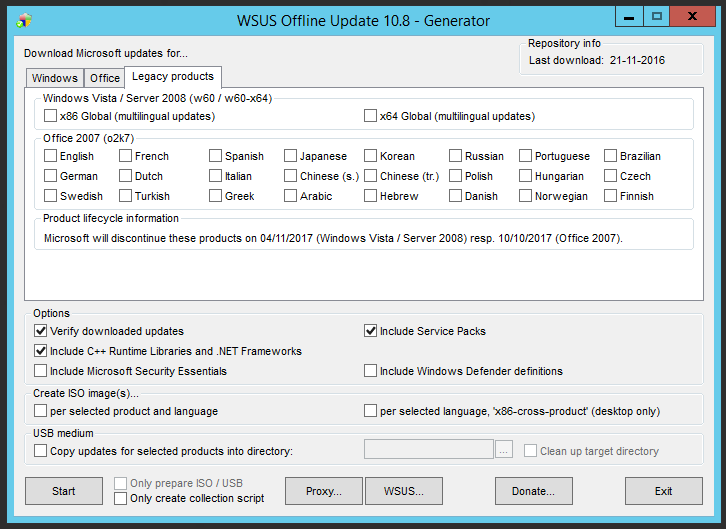726x529 pixels.
Task: Tick the Korean checkbox
Action: (370, 156)
